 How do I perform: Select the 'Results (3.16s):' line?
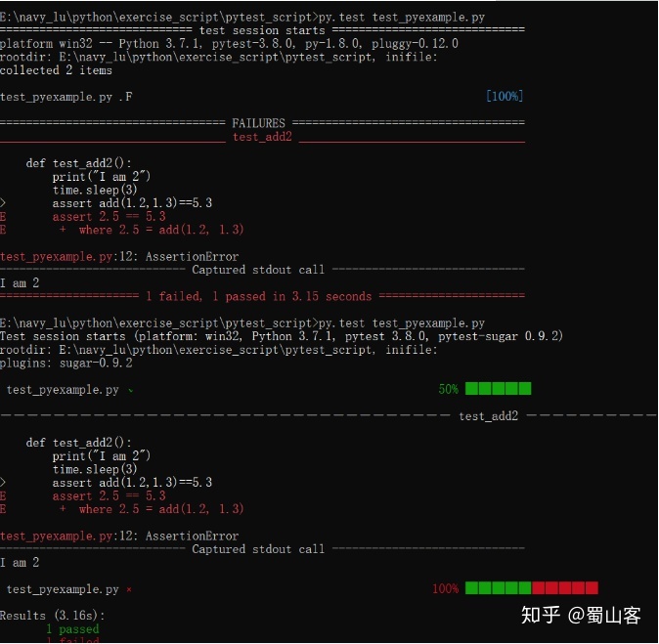pos(53,616)
